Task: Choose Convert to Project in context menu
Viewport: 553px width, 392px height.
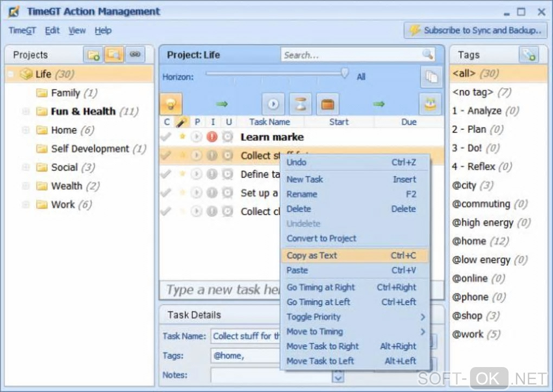Action: [355, 239]
